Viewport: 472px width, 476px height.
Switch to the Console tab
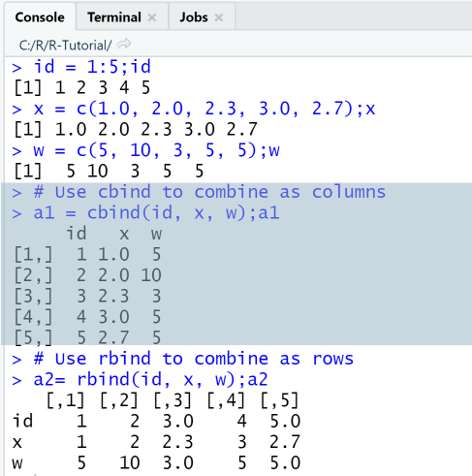(40, 17)
